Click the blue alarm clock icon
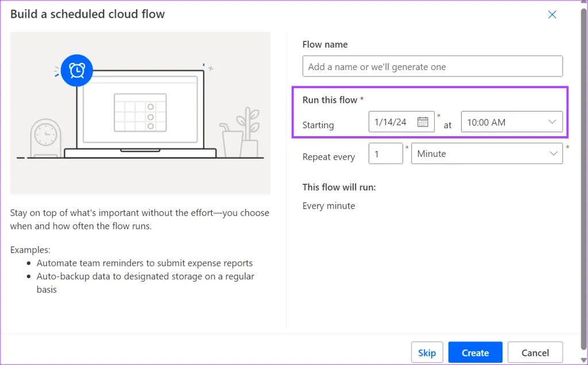Viewport: 588px width, 365px height. pos(76,70)
